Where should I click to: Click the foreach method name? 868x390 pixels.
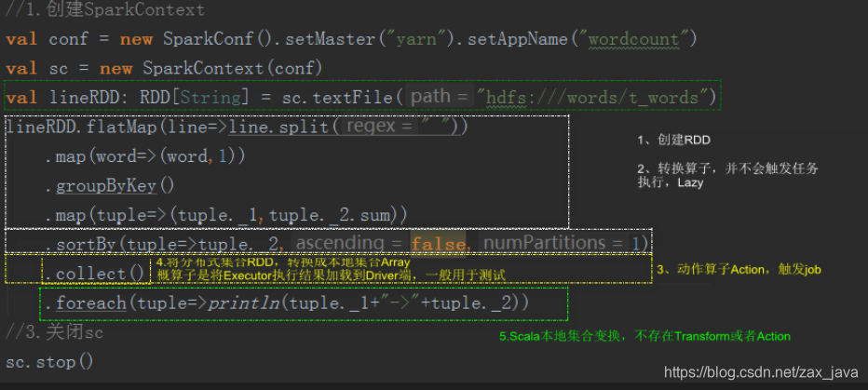tap(90, 303)
